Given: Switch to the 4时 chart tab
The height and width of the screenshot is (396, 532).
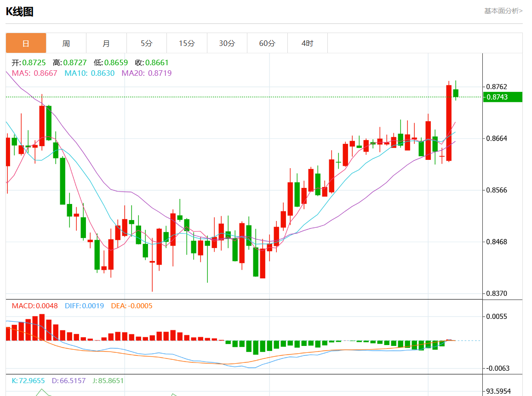Looking at the screenshot, I should click(307, 43).
